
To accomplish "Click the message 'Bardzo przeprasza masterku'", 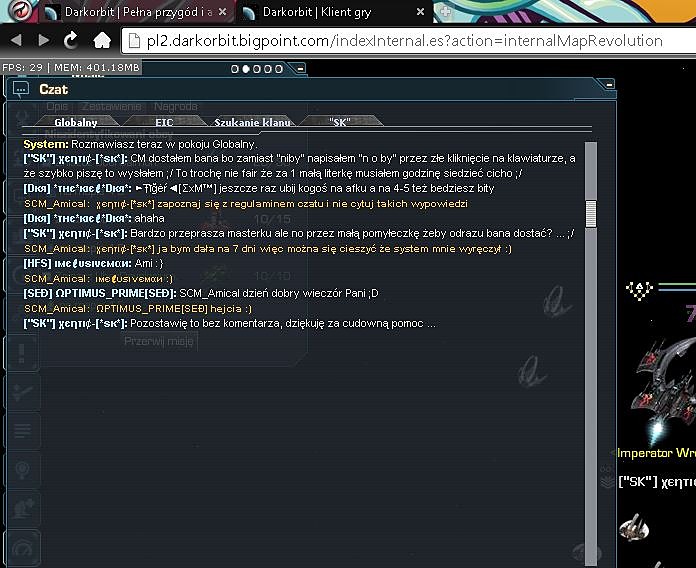I will pyautogui.click(x=299, y=233).
